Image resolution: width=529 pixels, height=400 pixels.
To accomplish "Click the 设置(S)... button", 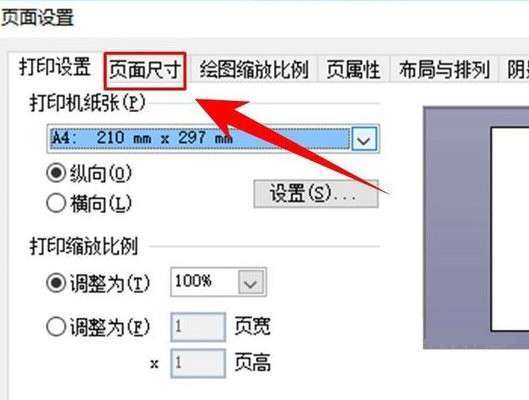I will point(316,194).
